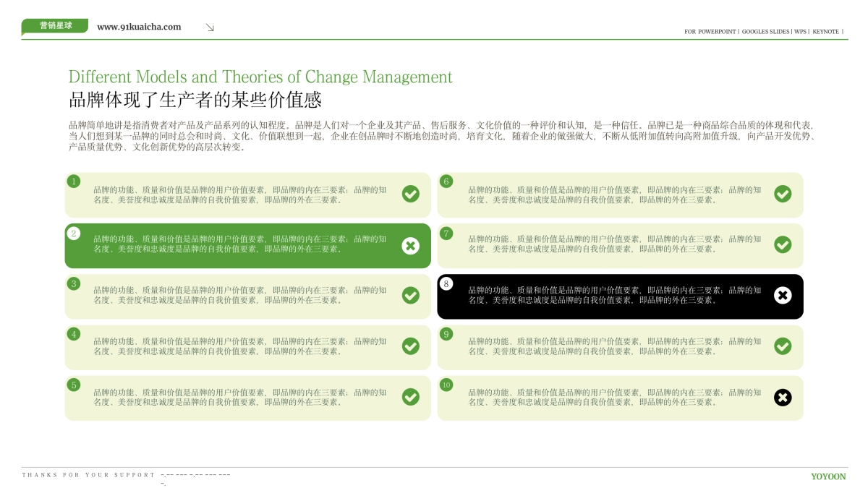Toggle the checkmark on item 7
The image size is (868, 488).
click(783, 246)
